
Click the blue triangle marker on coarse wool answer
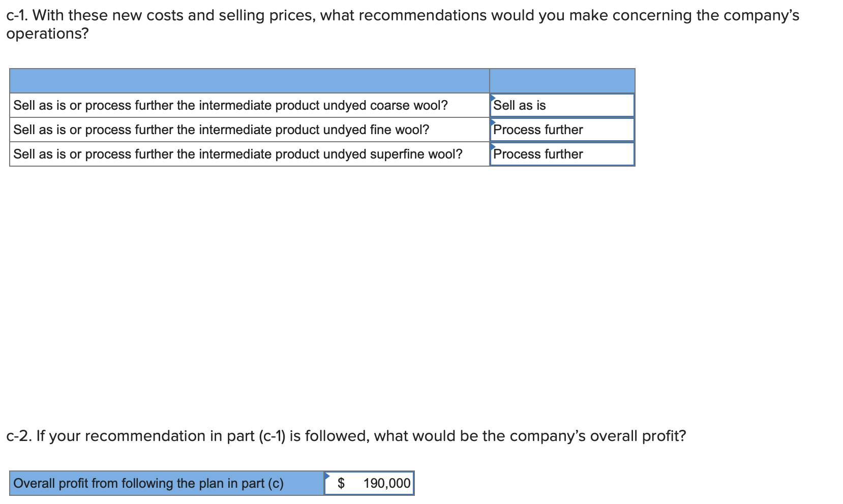tap(493, 97)
